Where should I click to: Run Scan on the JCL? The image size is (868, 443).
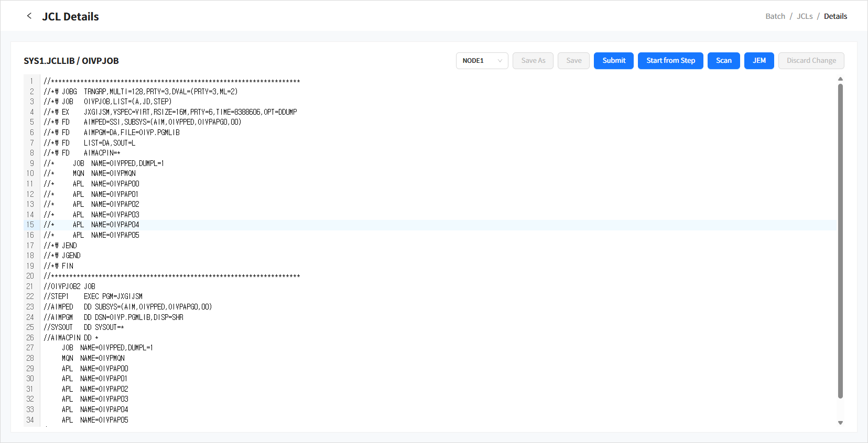pyautogui.click(x=723, y=61)
